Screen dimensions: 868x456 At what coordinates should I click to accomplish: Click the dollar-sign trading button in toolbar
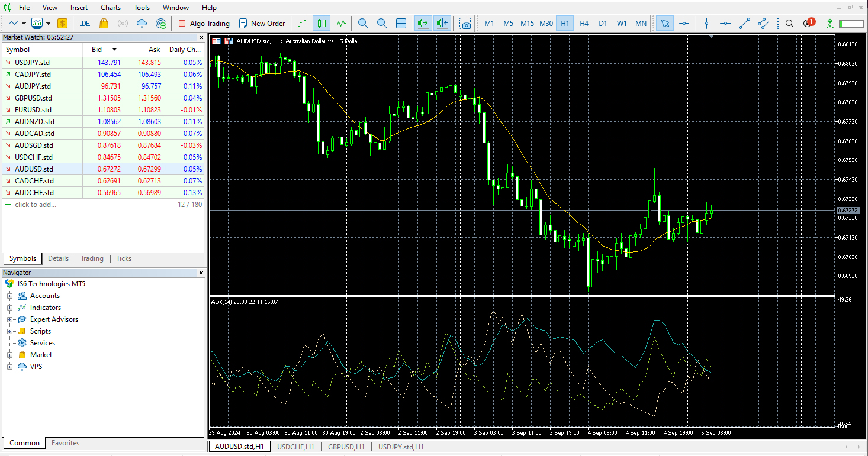click(62, 24)
